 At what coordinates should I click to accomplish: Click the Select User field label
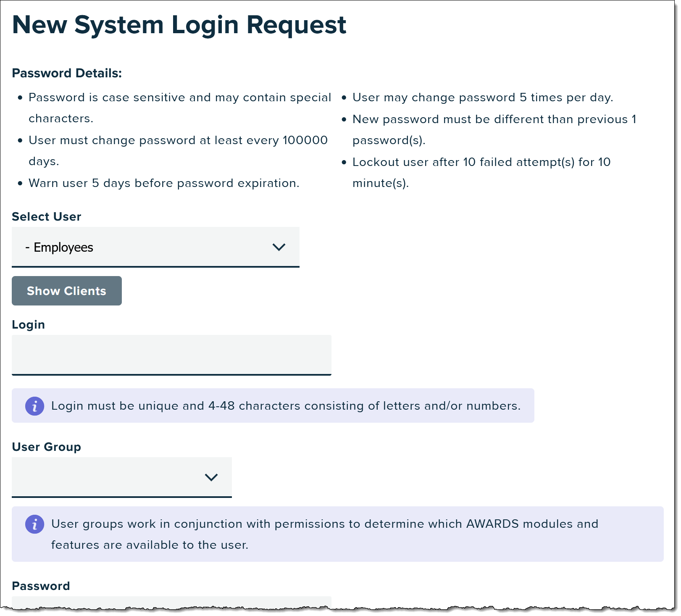(x=46, y=216)
